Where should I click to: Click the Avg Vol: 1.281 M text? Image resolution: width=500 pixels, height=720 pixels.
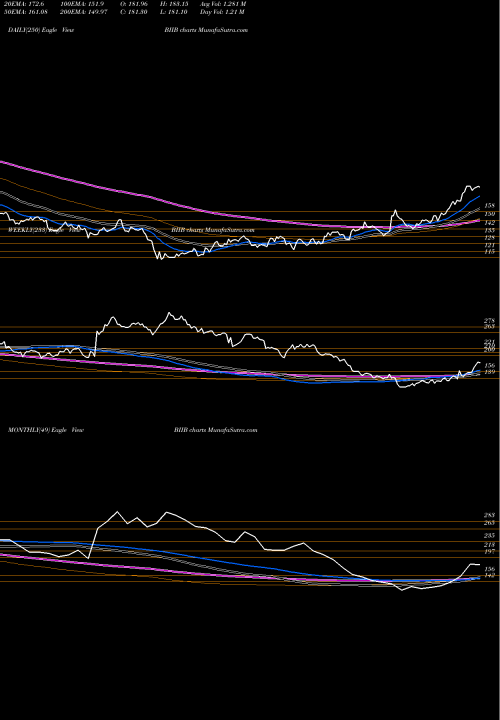(x=223, y=4)
